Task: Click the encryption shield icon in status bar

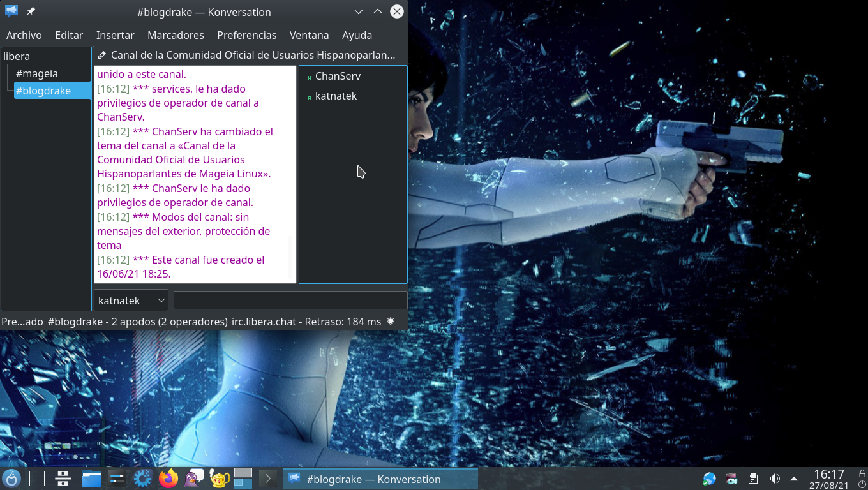Action: point(391,322)
